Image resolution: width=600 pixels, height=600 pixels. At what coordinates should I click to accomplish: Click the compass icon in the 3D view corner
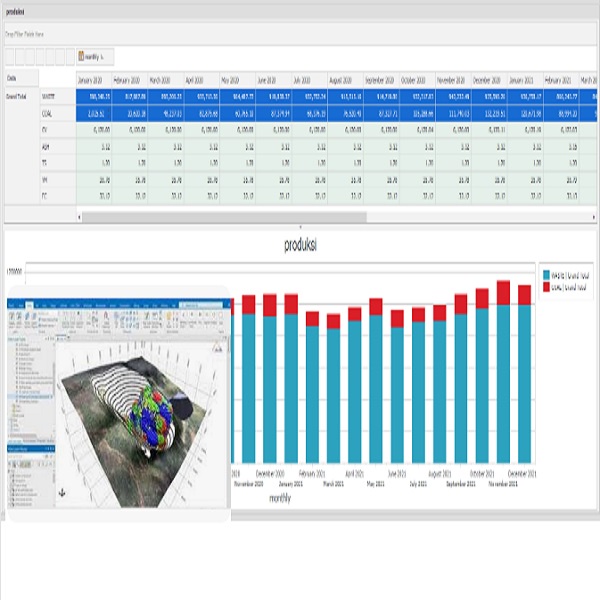click(217, 348)
